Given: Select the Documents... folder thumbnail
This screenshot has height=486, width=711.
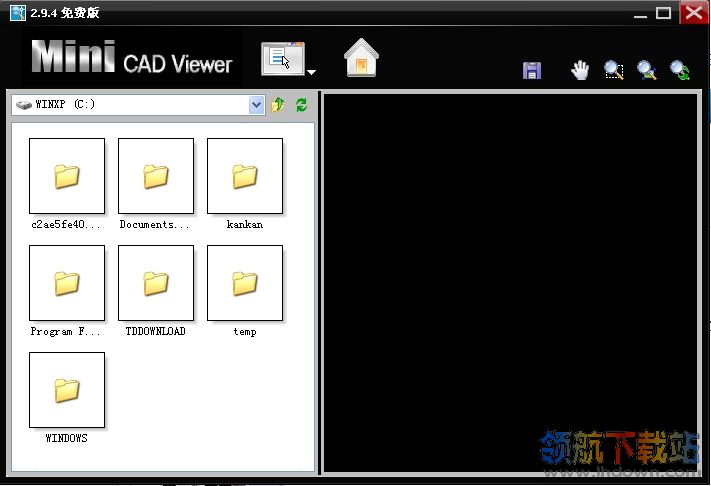Looking at the screenshot, I should (156, 176).
